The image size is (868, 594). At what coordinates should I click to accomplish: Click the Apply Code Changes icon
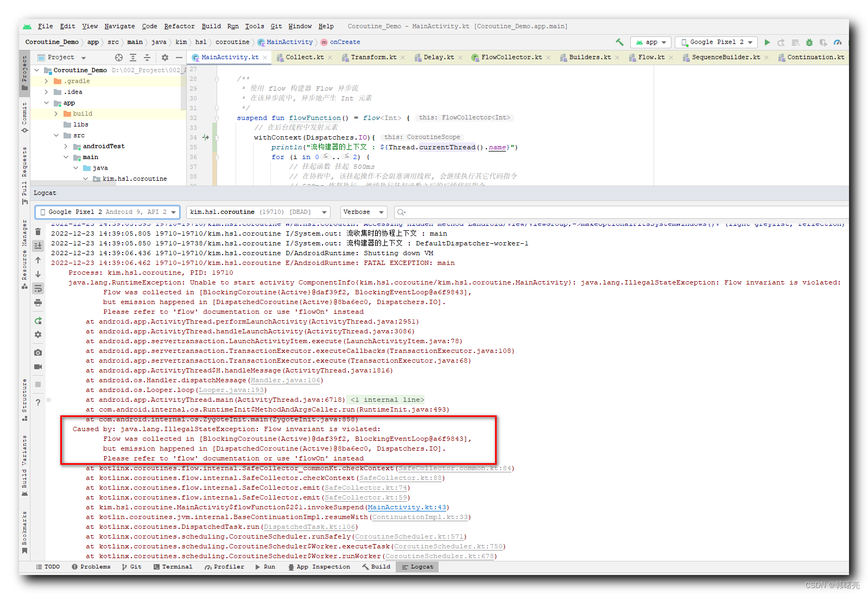pyautogui.click(x=795, y=42)
